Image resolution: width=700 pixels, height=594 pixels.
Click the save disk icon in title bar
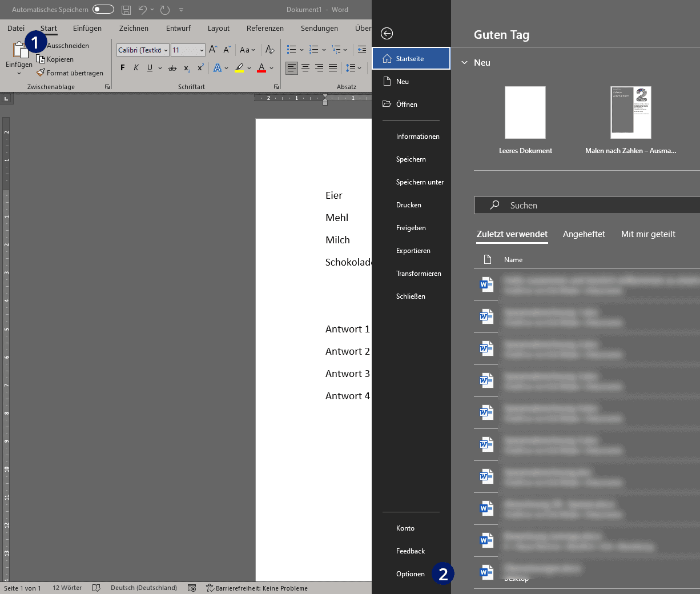point(126,10)
